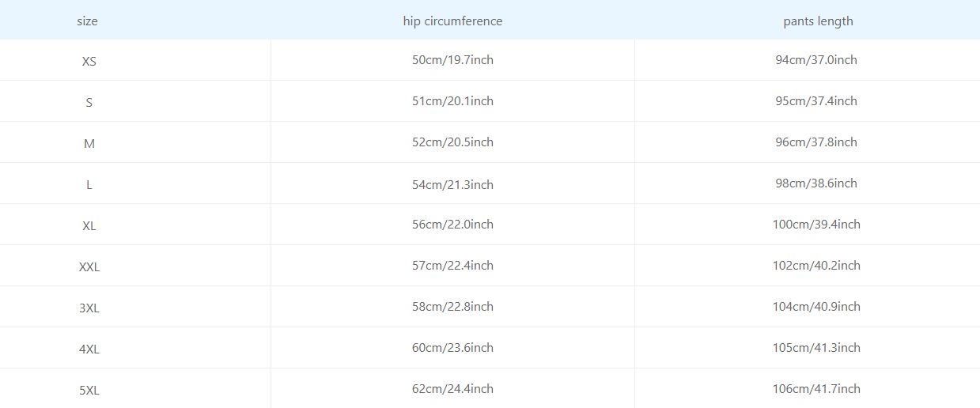Click the 102cm/40.2inch pants length value
The width and height of the screenshot is (980, 408).
pos(816,266)
